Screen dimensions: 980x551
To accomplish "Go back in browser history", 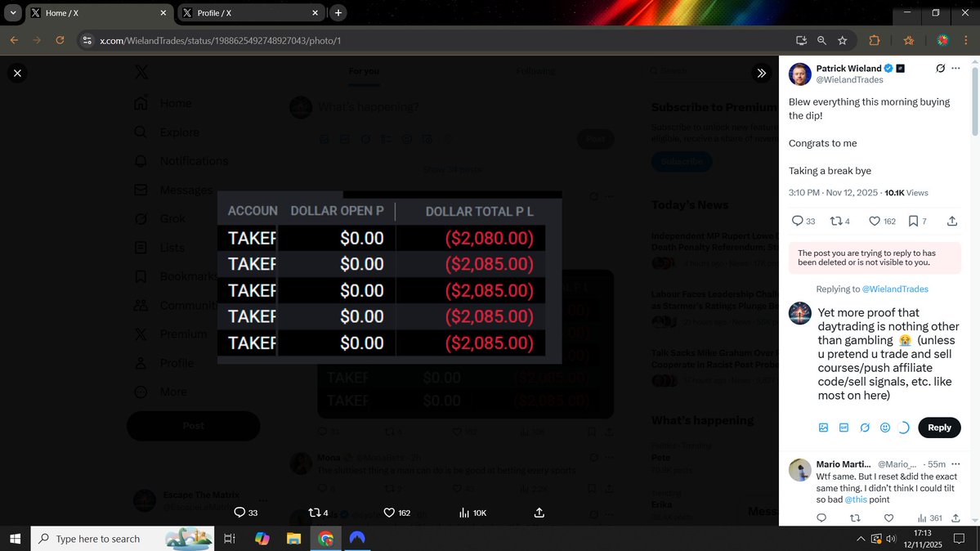I will coord(14,40).
